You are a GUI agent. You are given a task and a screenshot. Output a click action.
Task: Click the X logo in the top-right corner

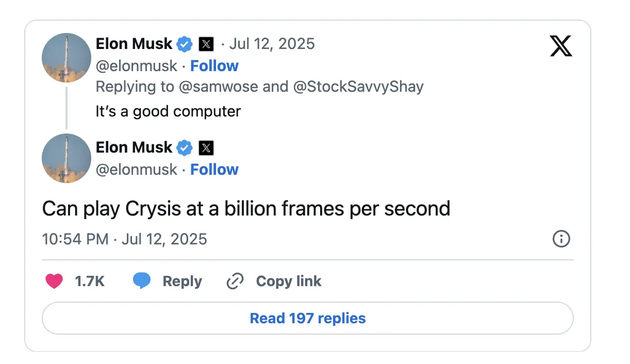[561, 46]
